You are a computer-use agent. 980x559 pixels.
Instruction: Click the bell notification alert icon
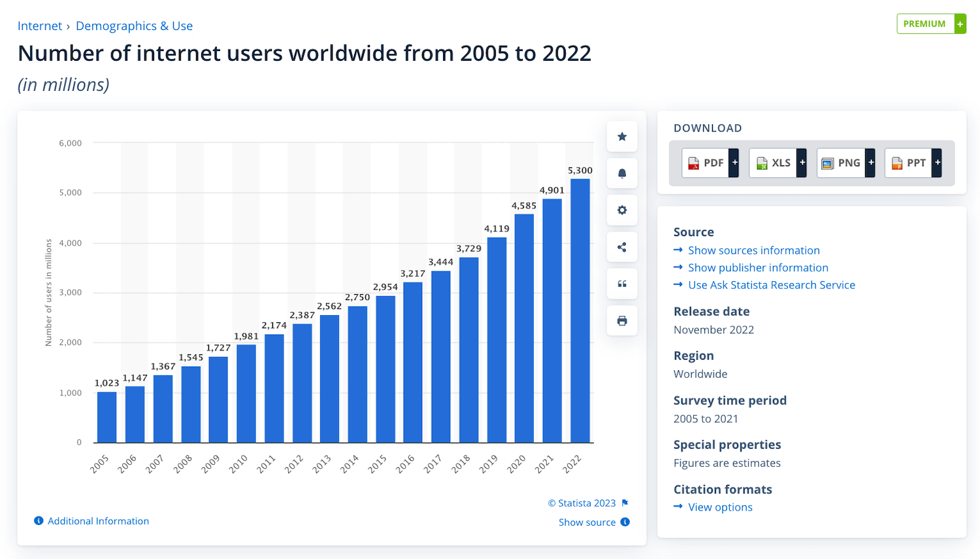click(622, 173)
